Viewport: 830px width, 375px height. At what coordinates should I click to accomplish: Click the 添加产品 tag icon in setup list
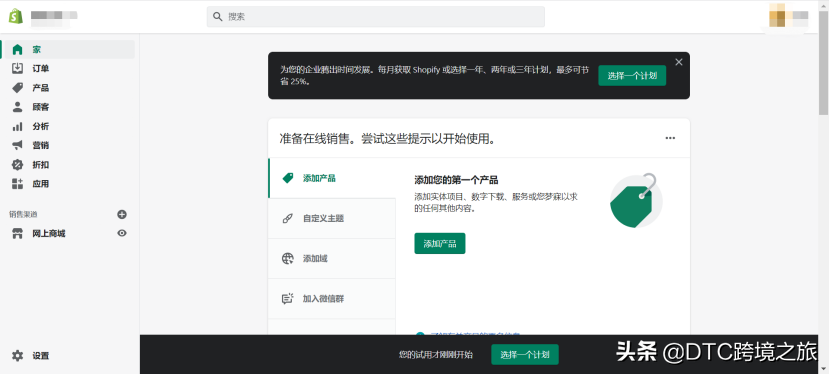pyautogui.click(x=288, y=178)
